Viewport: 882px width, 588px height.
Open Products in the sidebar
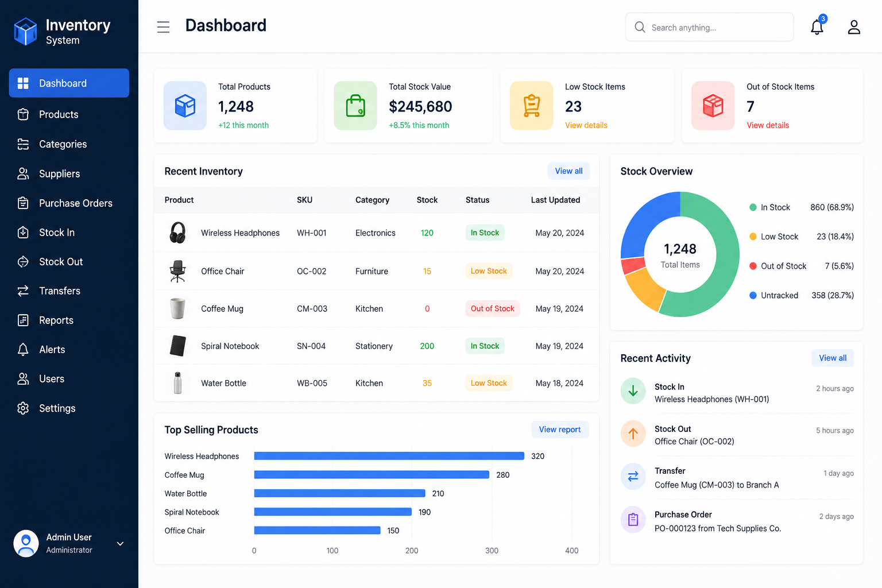[x=69, y=114]
